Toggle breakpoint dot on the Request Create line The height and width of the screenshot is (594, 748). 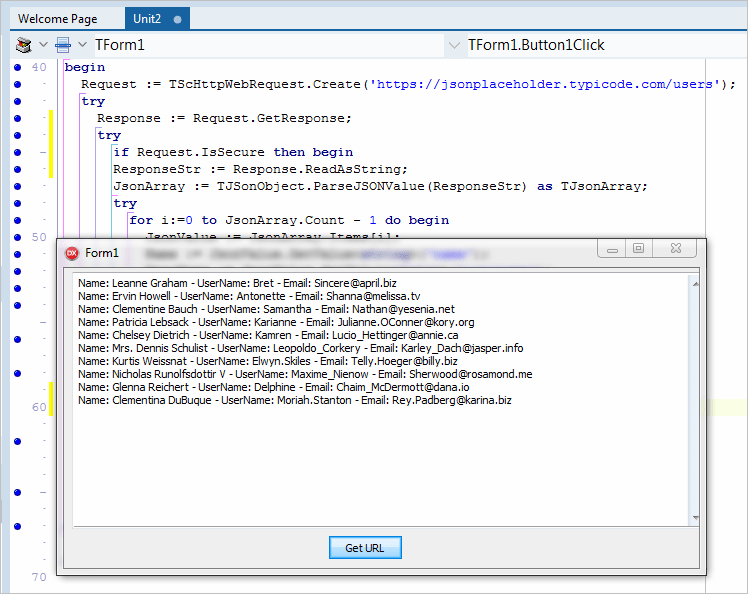pos(18,84)
